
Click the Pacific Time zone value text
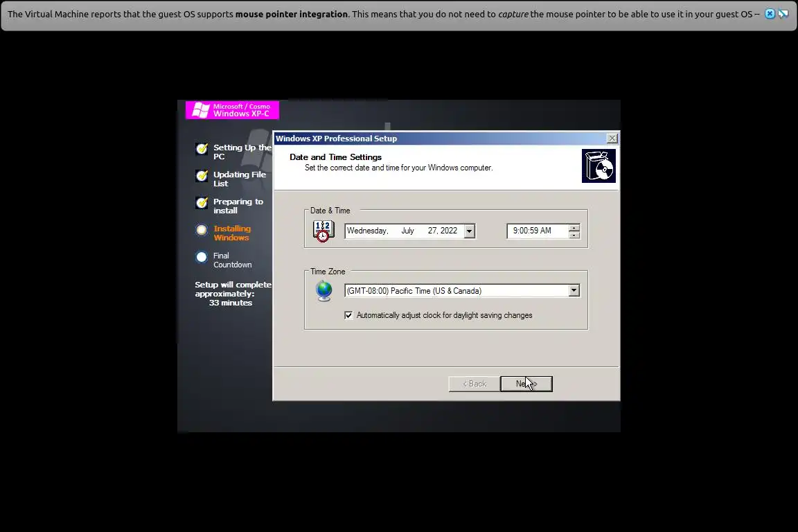coord(414,291)
